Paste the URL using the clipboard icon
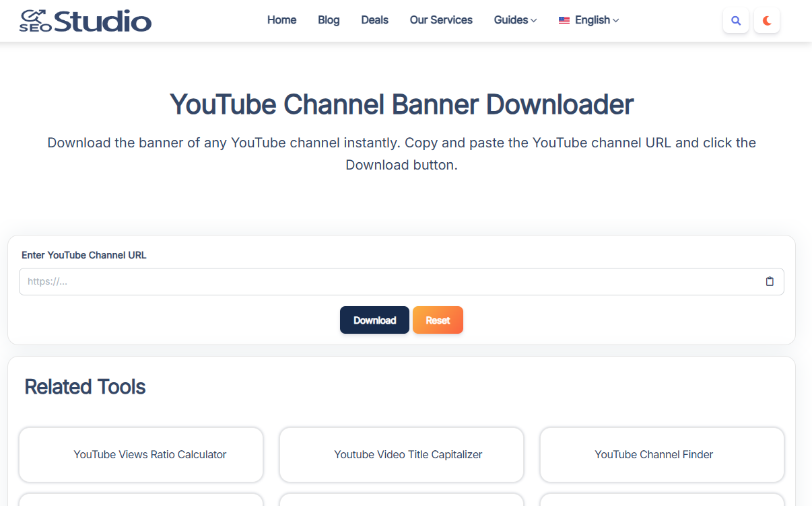 (770, 282)
